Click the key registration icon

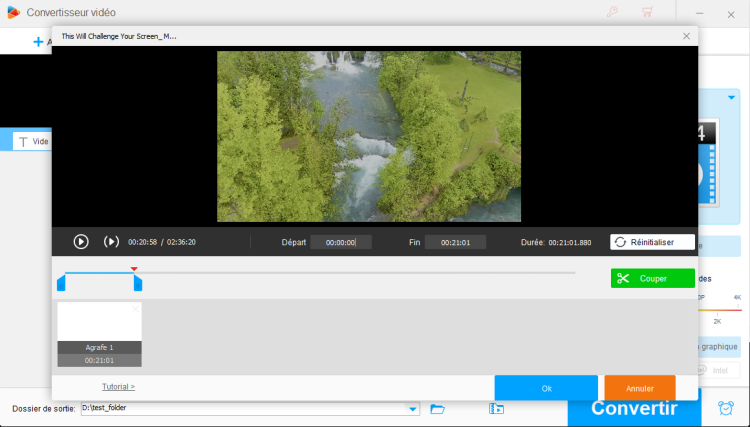click(612, 12)
